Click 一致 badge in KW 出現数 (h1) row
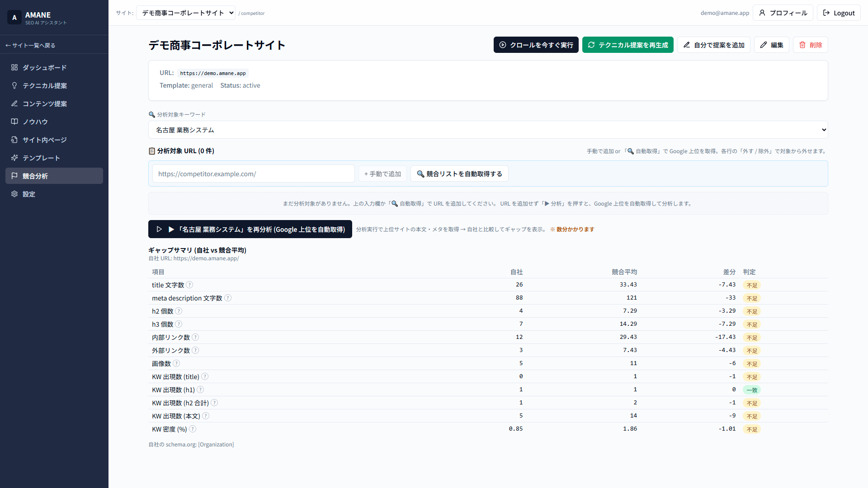Viewport: 868px width, 488px height. click(x=752, y=390)
